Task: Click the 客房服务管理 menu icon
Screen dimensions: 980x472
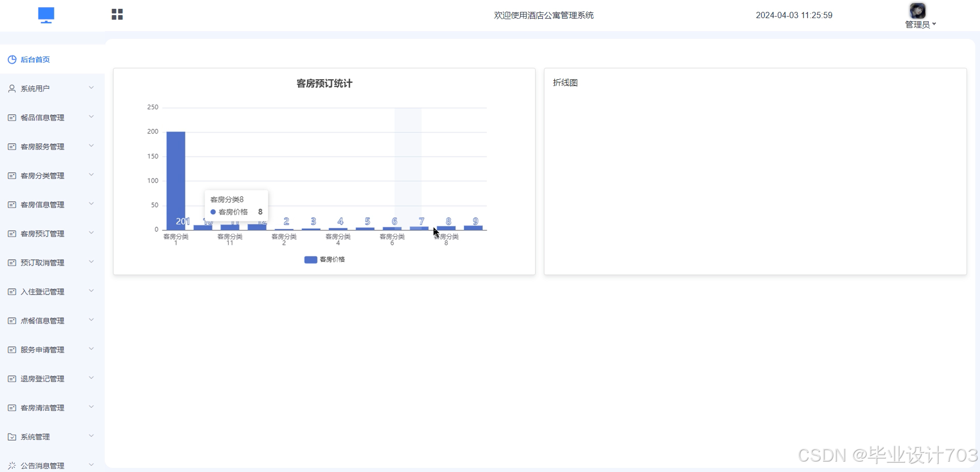Action: [12, 146]
